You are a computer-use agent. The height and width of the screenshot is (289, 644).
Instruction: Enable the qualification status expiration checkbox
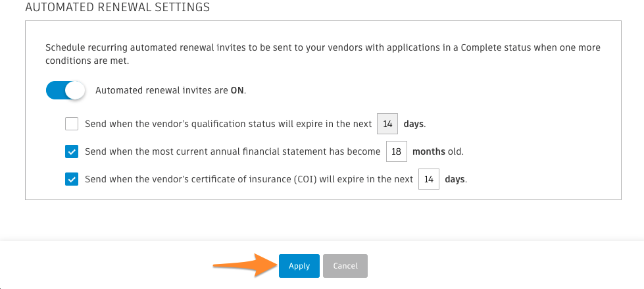[x=72, y=124]
